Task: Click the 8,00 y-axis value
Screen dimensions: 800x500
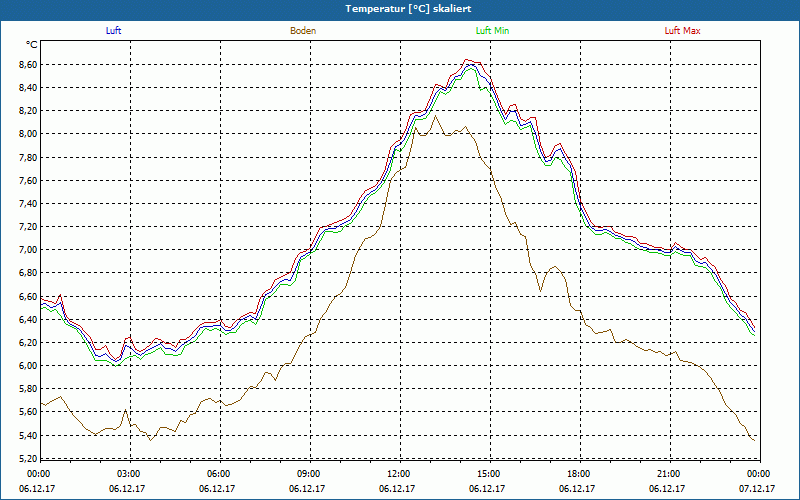Action: [28, 134]
